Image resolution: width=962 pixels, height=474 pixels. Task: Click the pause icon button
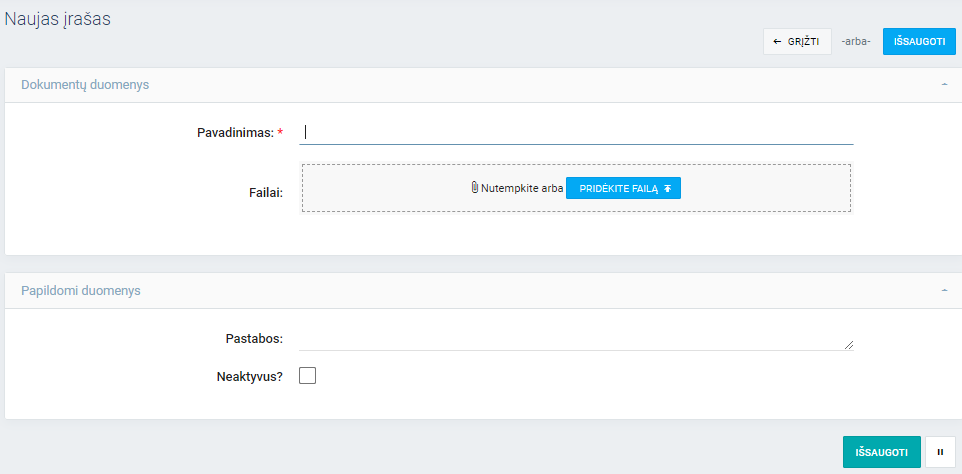point(940,452)
